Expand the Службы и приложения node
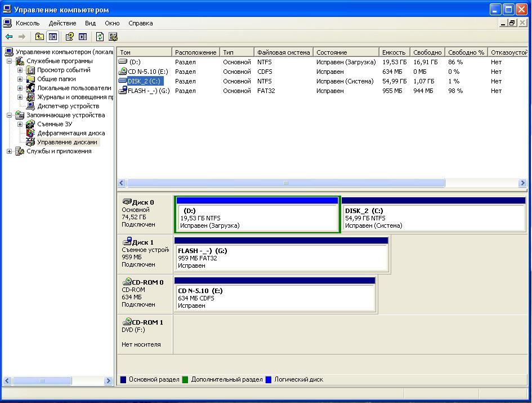The width and height of the screenshot is (532, 403). pyautogui.click(x=10, y=151)
